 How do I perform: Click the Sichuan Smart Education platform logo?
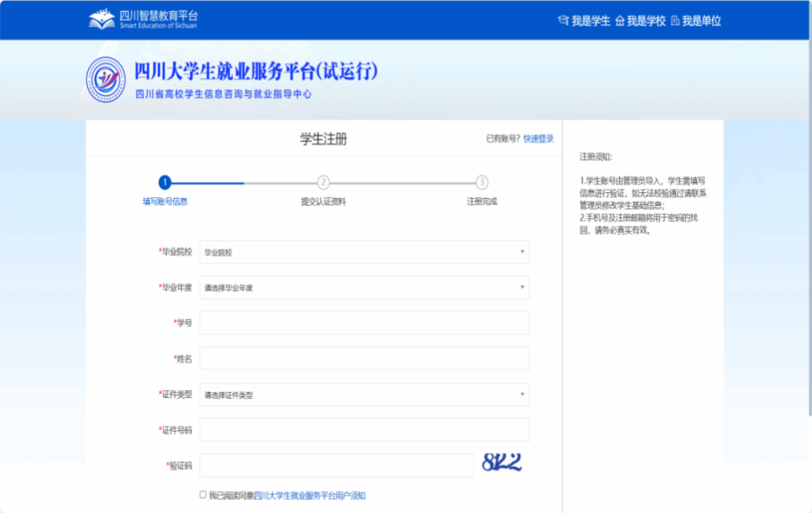coord(143,19)
